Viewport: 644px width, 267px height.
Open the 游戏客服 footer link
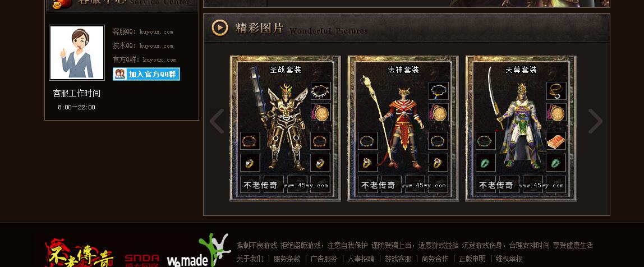[x=398, y=259]
